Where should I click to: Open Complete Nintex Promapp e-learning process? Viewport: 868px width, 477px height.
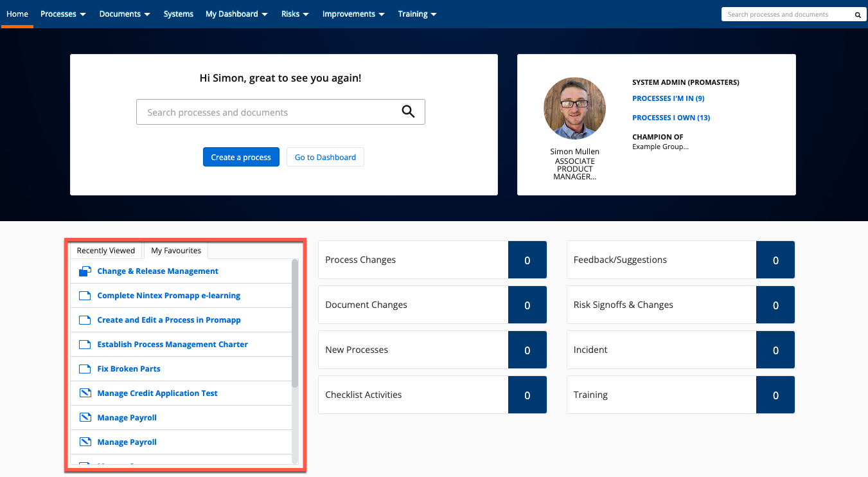tap(169, 296)
